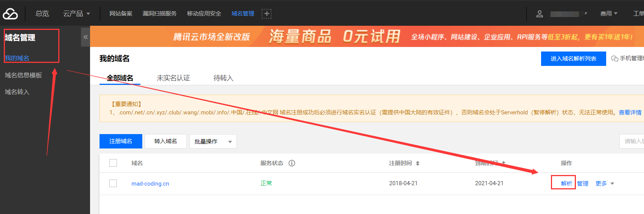Click the 解析 link for mad-coding.cn
The height and width of the screenshot is (214, 644).
pos(566,183)
